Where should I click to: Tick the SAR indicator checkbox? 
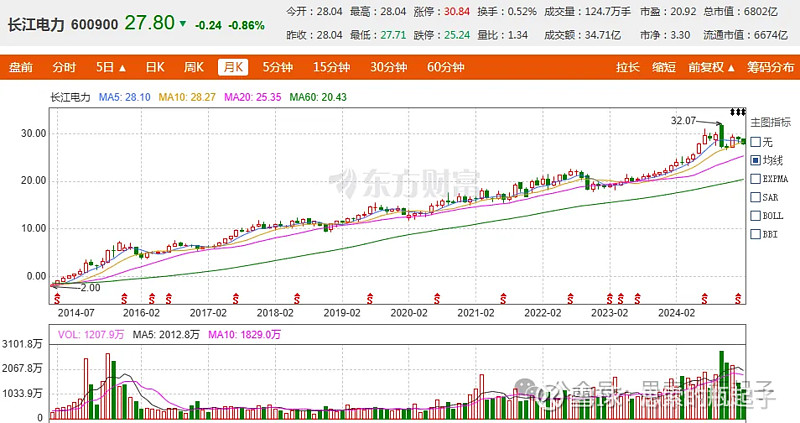[756, 197]
